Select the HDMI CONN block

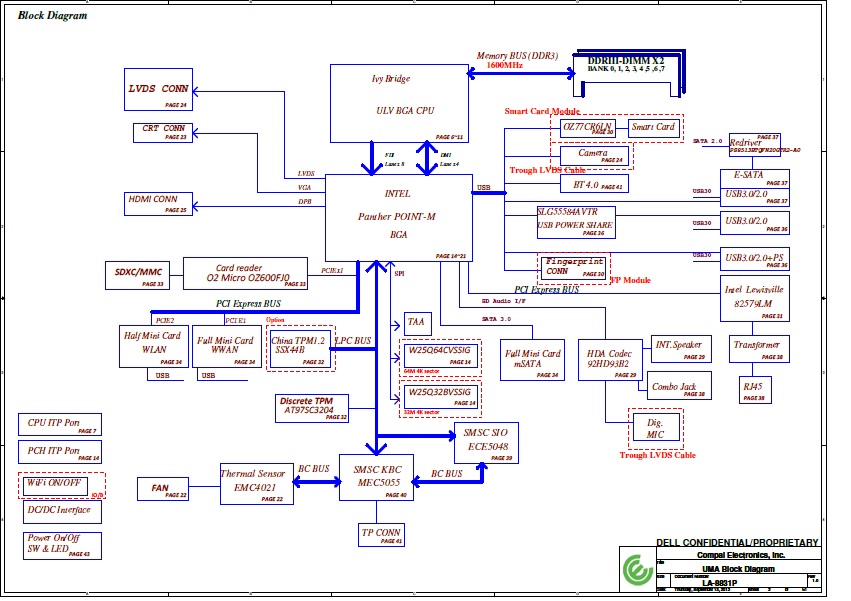tap(157, 203)
